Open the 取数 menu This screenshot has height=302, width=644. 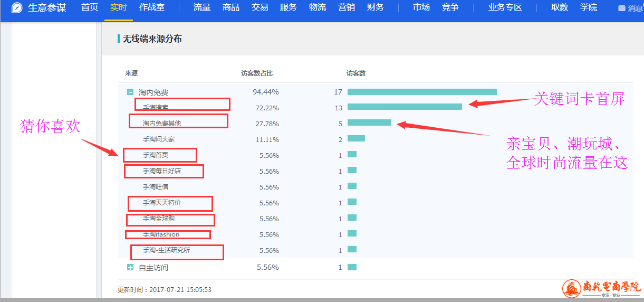[x=560, y=7]
